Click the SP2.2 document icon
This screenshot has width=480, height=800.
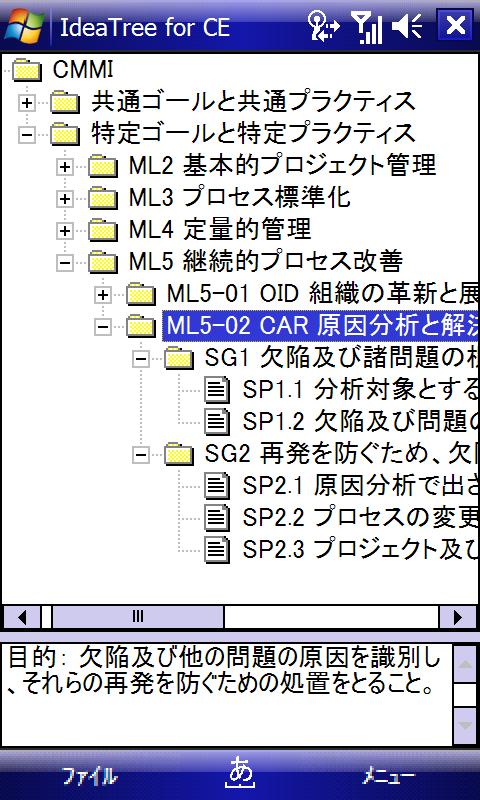[217, 518]
